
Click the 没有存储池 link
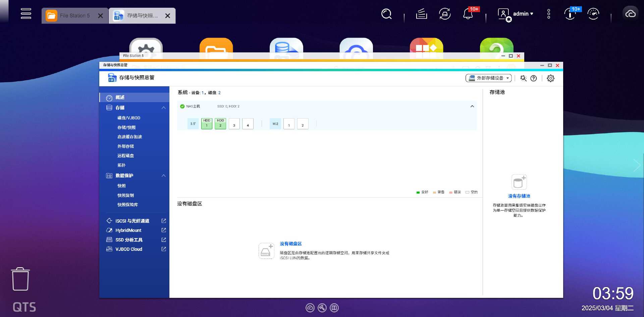coord(519,196)
